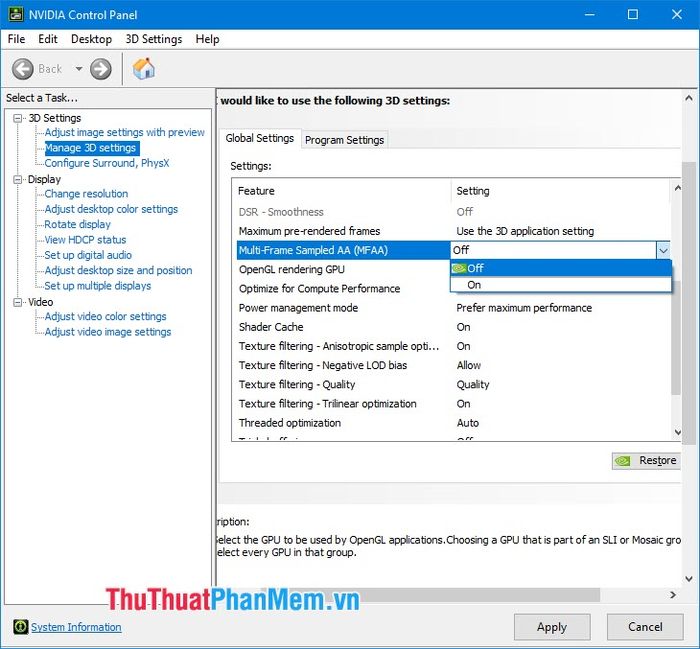Open the File menu
This screenshot has height=649, width=700.
(17, 39)
